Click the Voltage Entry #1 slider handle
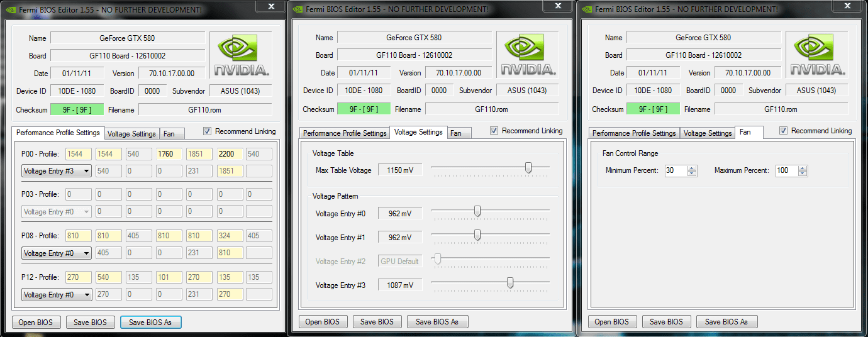The height and width of the screenshot is (337, 868). click(x=477, y=235)
